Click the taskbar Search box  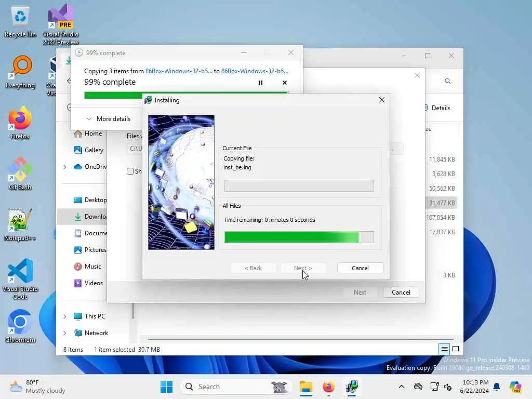point(236,387)
